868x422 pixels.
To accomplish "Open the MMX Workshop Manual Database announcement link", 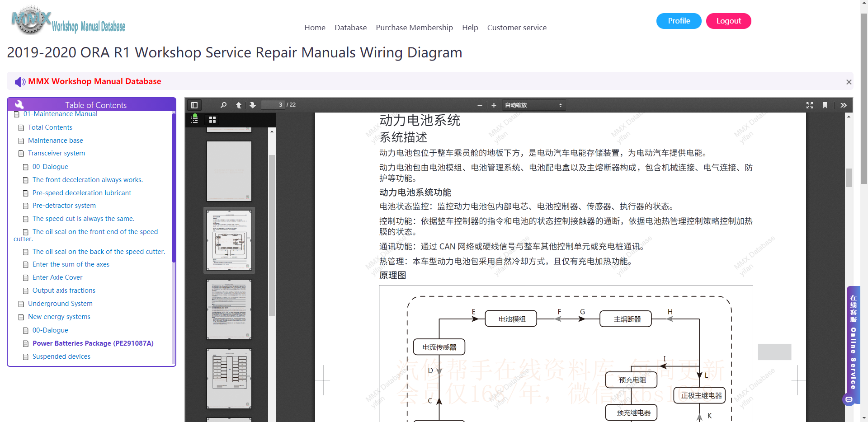I will click(x=94, y=81).
